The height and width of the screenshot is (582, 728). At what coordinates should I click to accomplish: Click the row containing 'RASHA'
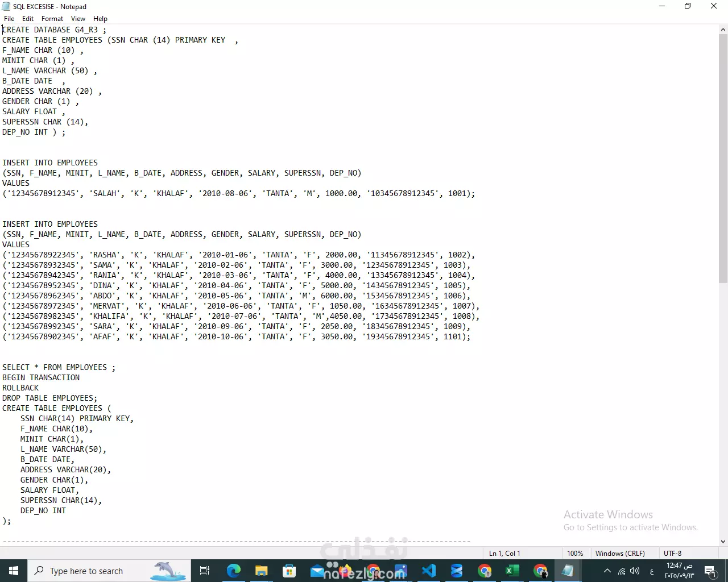(x=238, y=255)
